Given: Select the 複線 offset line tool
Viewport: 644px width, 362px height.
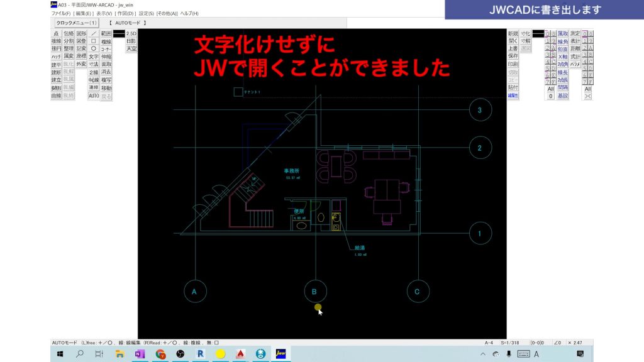Looking at the screenshot, I should [x=105, y=41].
